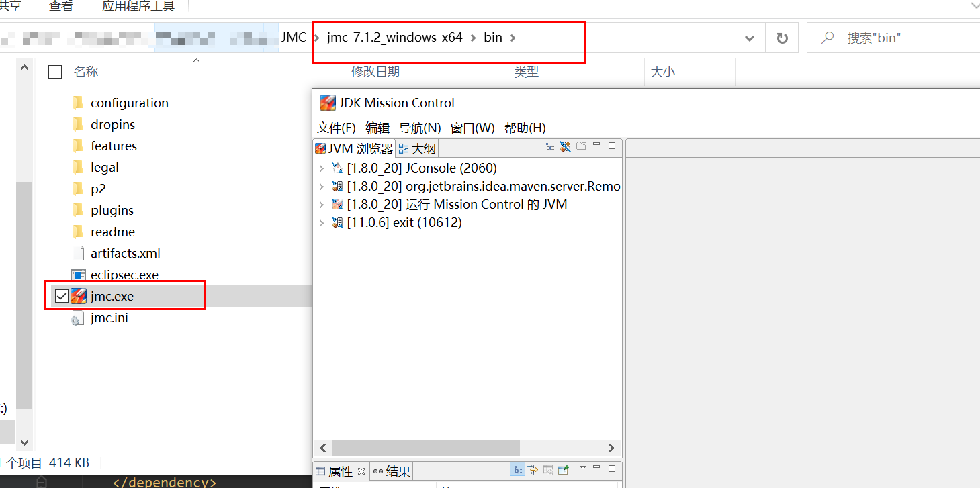Open the Properties view menu triangle
980x488 pixels.
pos(583,468)
